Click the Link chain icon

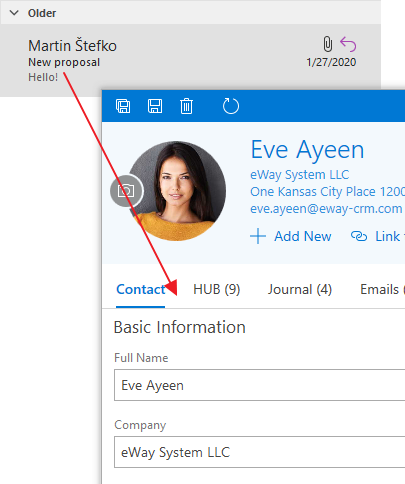click(359, 236)
